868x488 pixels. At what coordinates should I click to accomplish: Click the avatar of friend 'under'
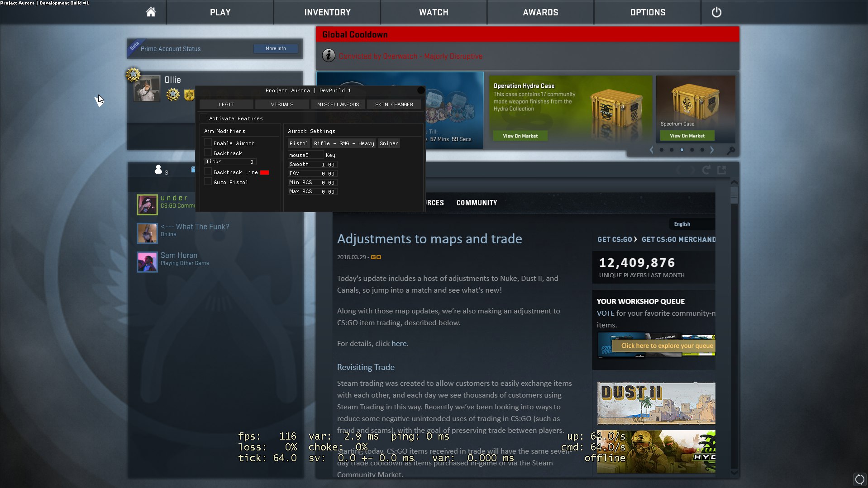147,204
